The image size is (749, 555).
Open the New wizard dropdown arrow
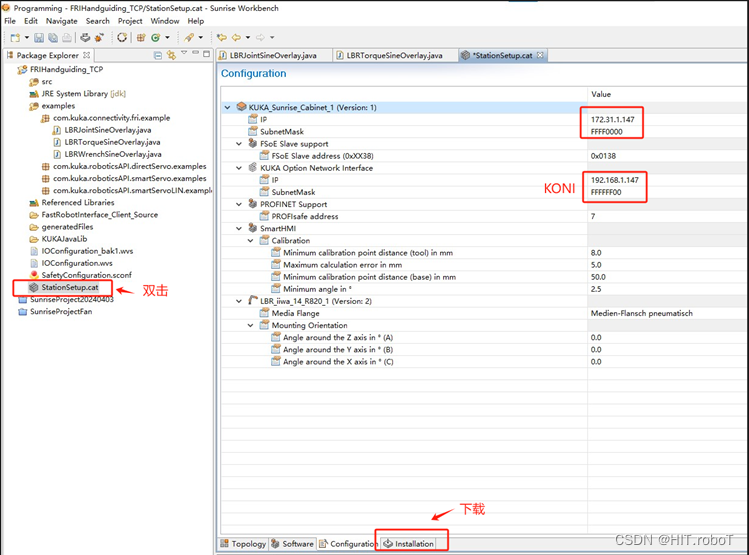tap(27, 37)
